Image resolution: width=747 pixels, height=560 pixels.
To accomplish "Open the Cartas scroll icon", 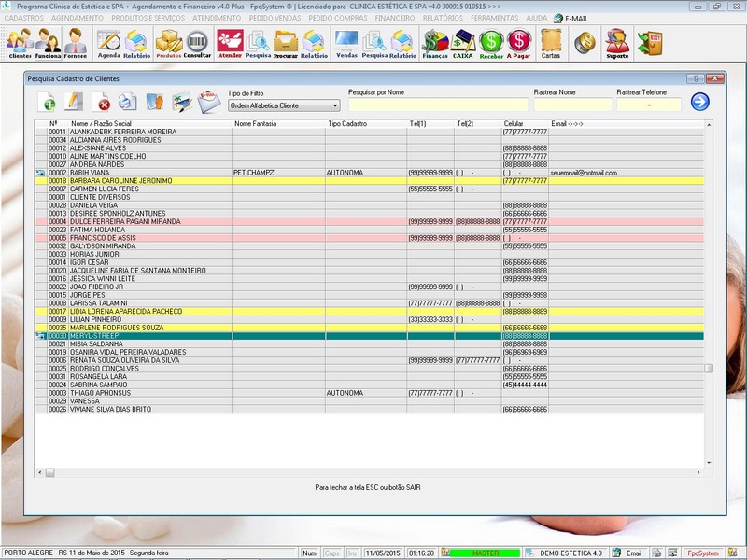I will point(551,43).
